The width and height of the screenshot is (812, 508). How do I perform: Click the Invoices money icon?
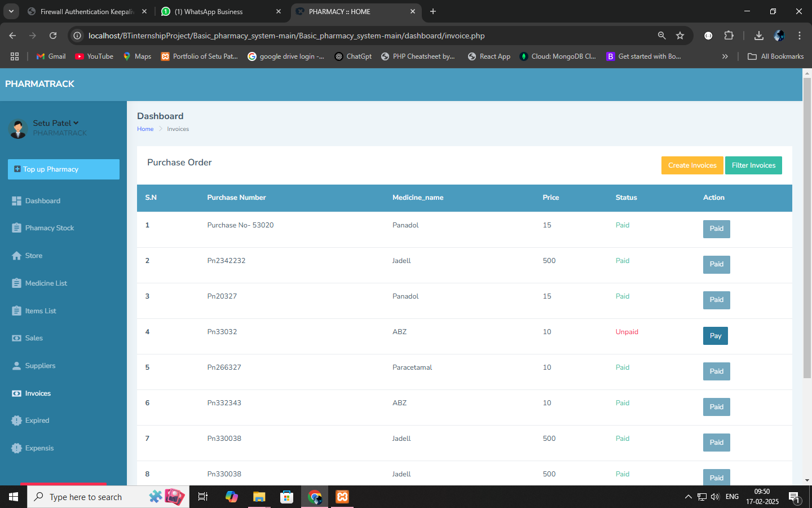pos(16,393)
